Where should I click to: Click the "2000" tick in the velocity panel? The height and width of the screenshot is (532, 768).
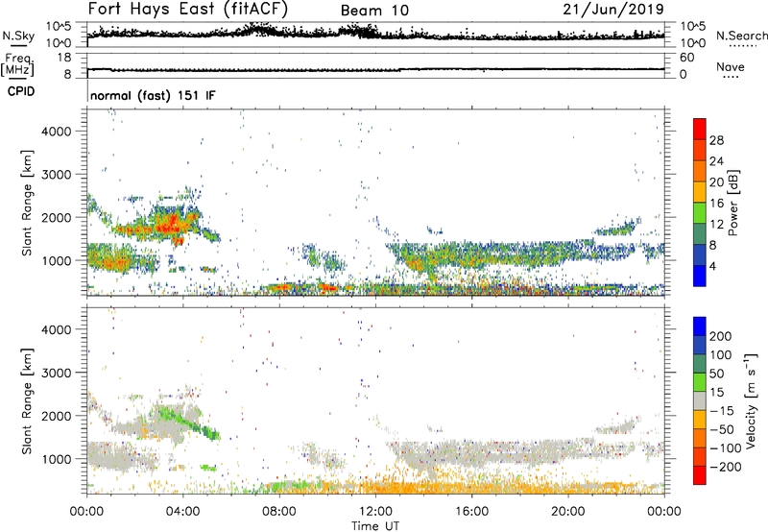tap(57, 416)
